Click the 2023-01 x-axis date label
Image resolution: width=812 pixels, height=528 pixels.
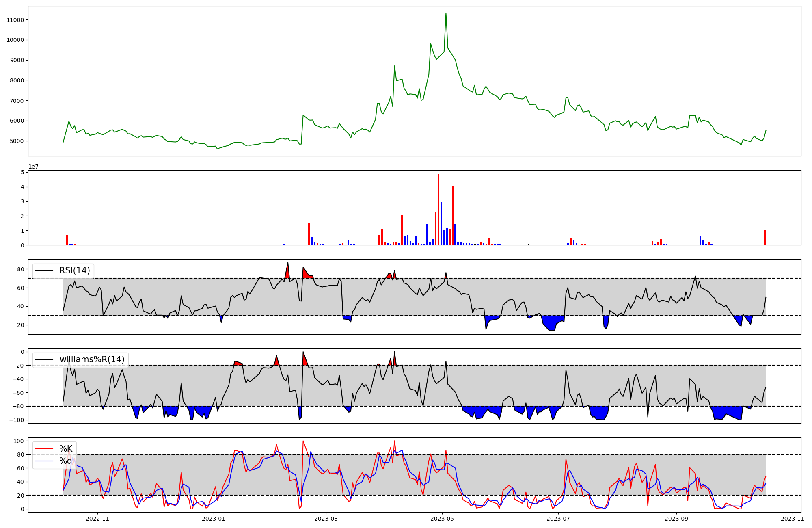coord(213,519)
